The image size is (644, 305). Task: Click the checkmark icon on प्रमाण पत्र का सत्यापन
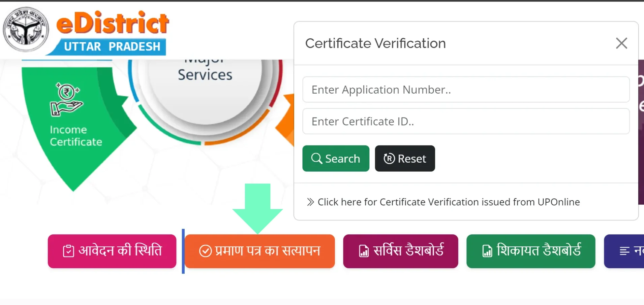click(205, 251)
